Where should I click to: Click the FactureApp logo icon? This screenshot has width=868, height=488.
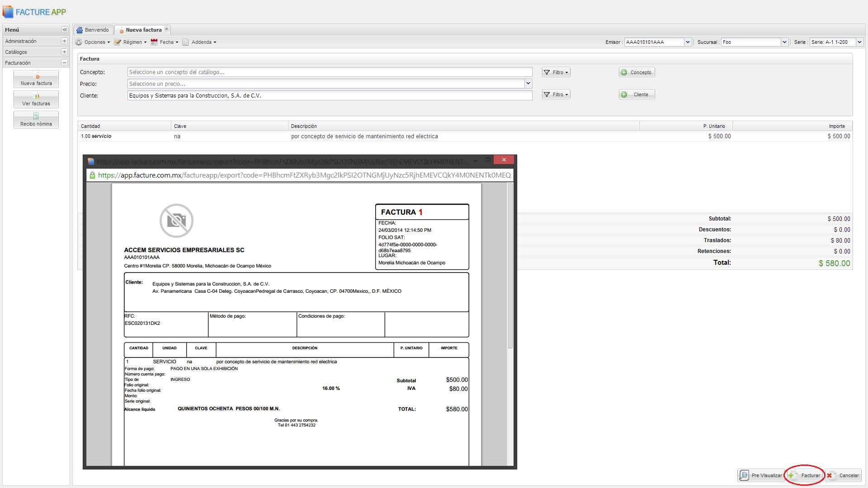click(8, 12)
